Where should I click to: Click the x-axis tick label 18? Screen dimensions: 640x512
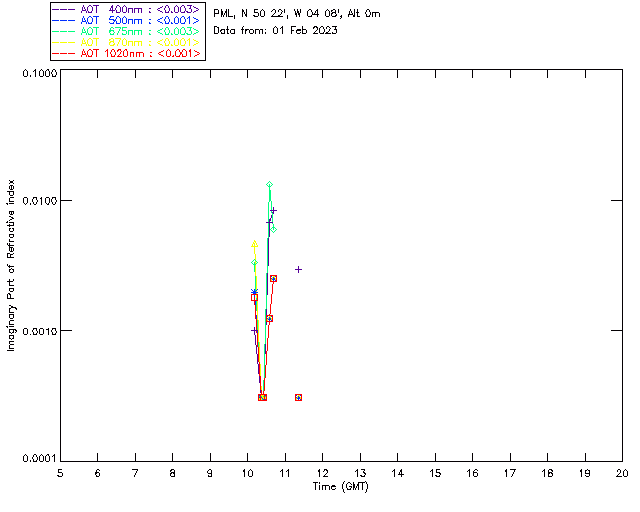coord(547,473)
